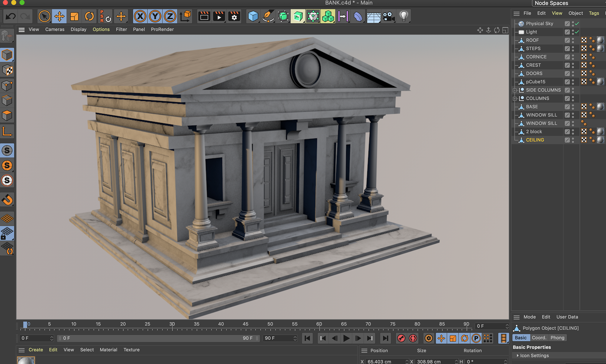Click the Cube primitive icon
This screenshot has width=606, height=364.
[253, 16]
